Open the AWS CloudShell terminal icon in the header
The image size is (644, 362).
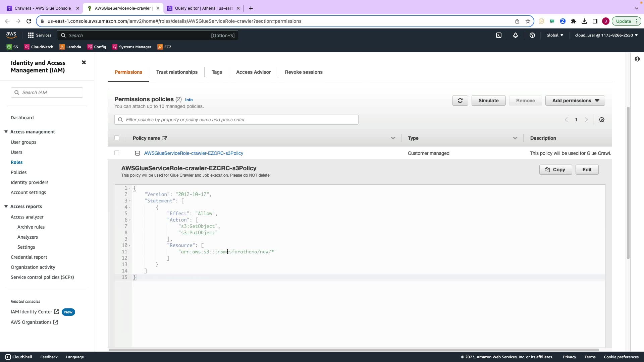click(499, 35)
